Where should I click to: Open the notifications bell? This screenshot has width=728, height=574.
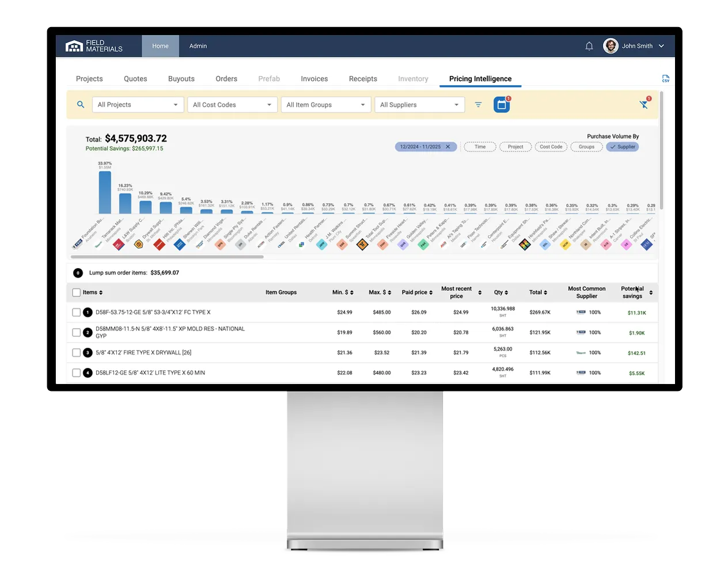point(589,46)
